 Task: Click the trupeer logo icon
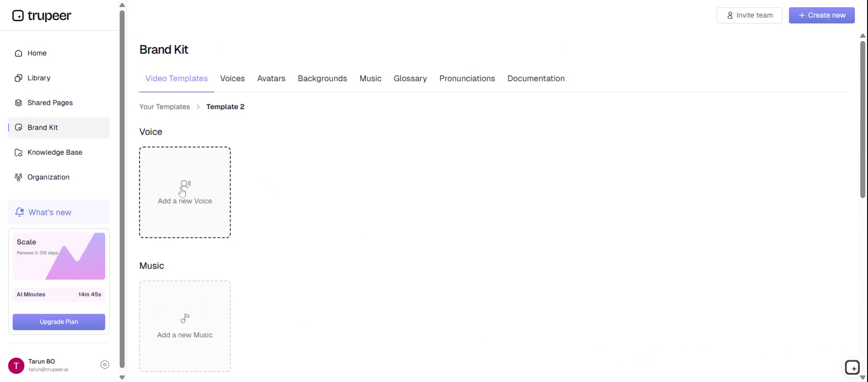click(x=18, y=16)
